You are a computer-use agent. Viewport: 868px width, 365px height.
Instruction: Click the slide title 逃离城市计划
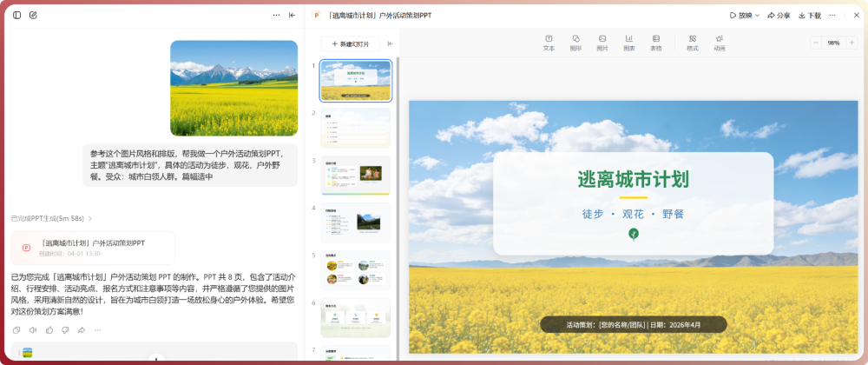pyautogui.click(x=634, y=179)
